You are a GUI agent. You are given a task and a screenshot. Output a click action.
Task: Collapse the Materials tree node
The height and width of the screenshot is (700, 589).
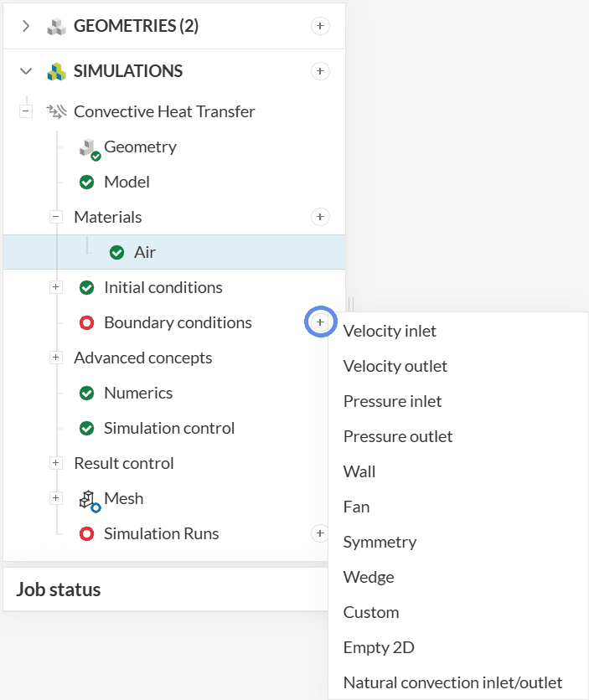click(56, 217)
